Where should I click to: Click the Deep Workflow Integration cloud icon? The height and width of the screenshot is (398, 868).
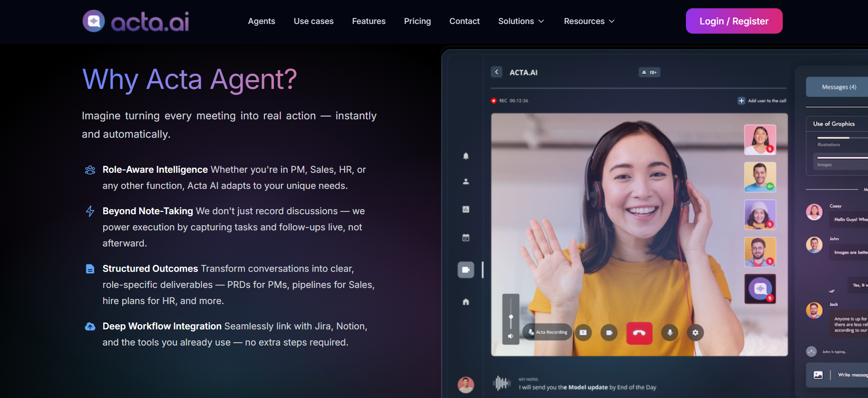90,327
